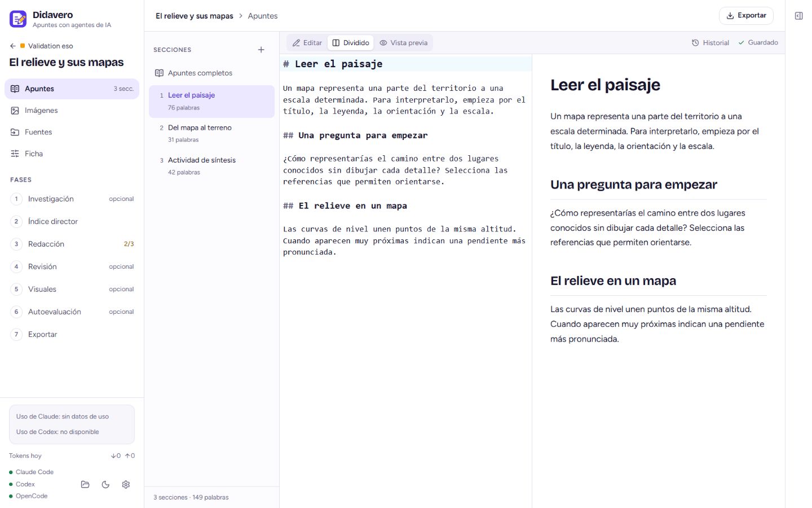Click the '3 secciones · 149 palabras' footer

[191, 497]
